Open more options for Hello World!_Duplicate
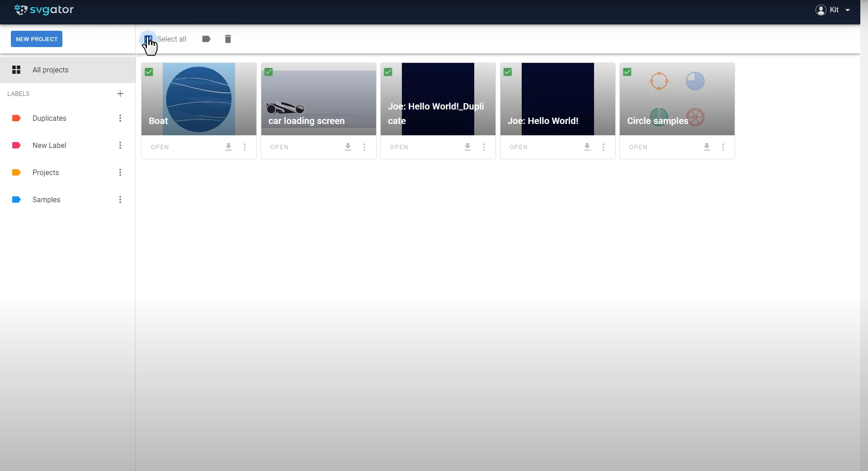Image resolution: width=868 pixels, height=471 pixels. 484,147
